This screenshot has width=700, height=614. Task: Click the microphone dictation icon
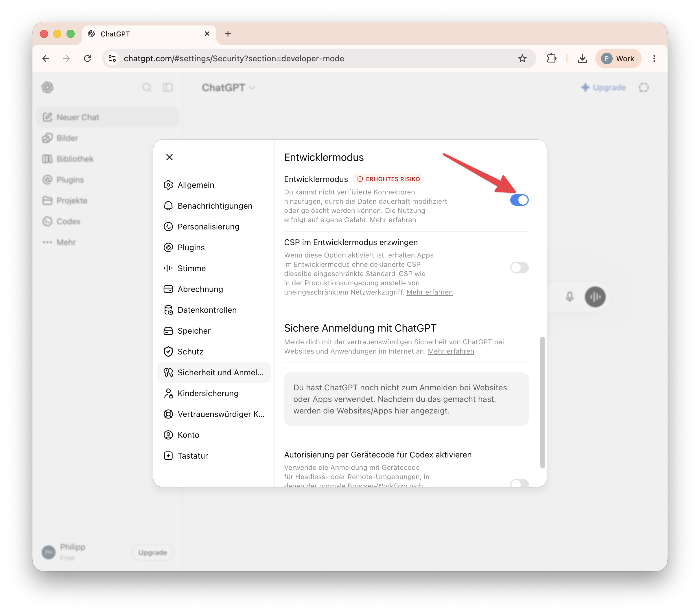pos(570,297)
